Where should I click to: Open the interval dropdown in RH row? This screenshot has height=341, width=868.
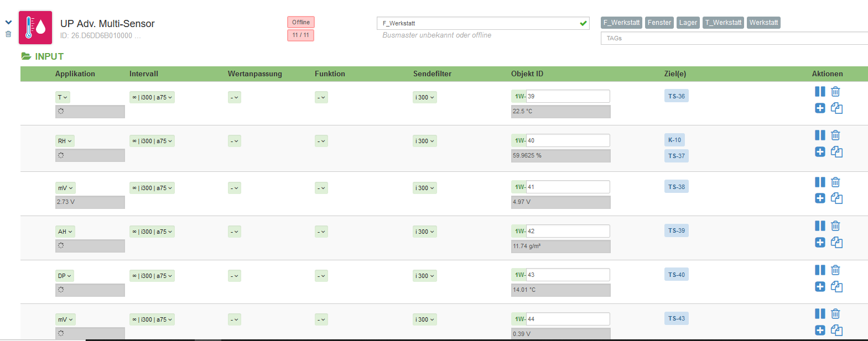[152, 141]
